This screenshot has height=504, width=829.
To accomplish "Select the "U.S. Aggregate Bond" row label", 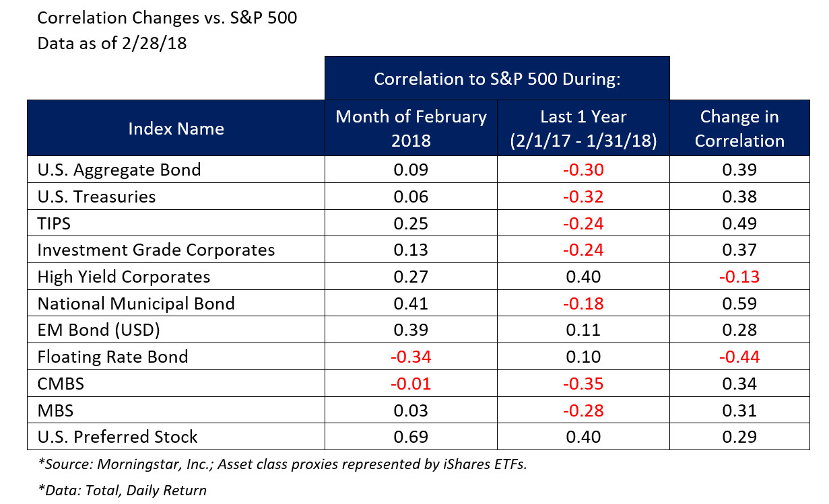I will [x=119, y=170].
